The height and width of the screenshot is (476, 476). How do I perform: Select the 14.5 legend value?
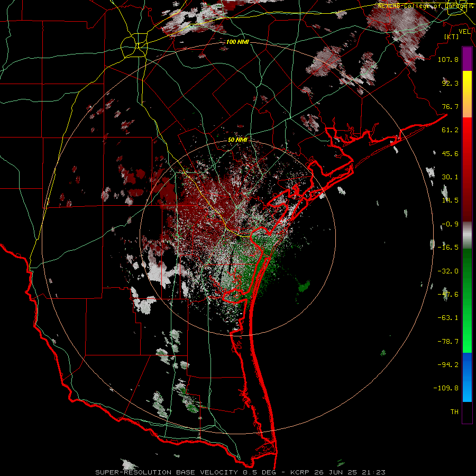coord(450,200)
